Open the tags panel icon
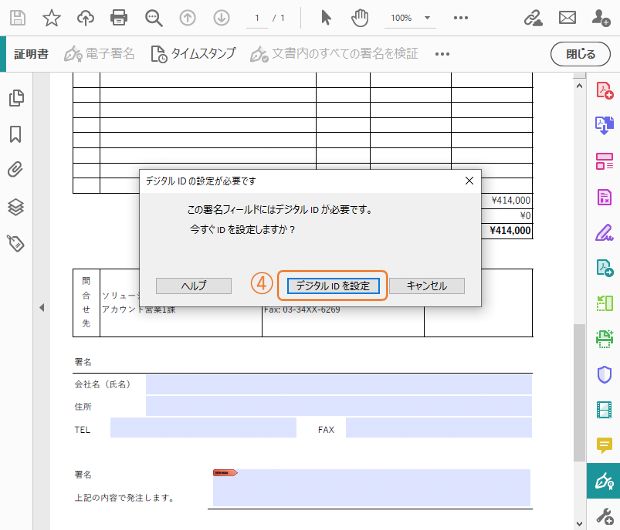 pyautogui.click(x=16, y=243)
